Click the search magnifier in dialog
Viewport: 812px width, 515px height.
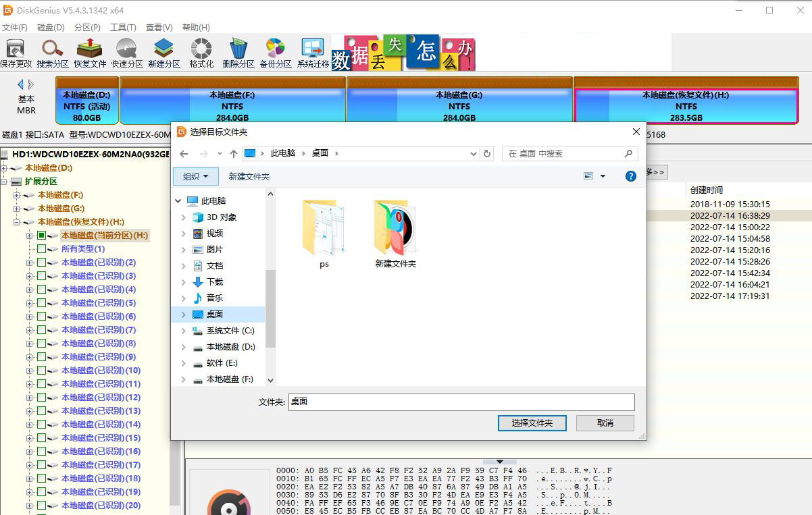click(x=629, y=153)
